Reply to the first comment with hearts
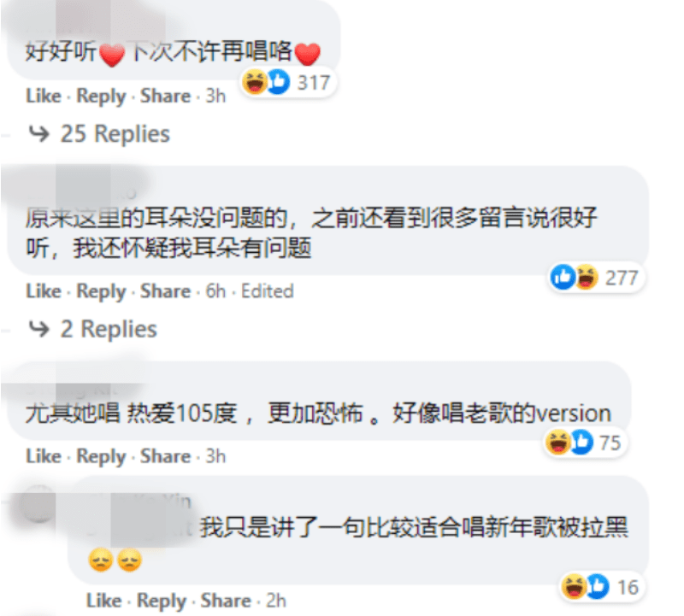The image size is (684, 616). click(x=101, y=97)
